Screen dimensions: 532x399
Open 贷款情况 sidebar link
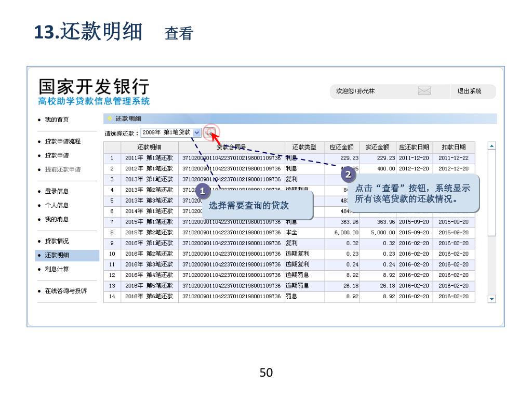click(57, 241)
